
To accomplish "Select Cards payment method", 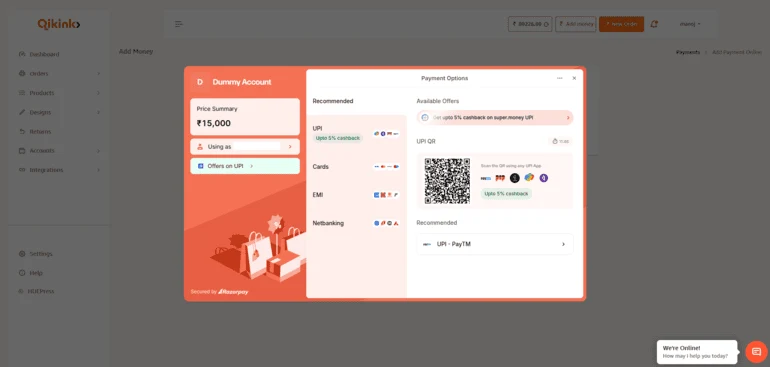I will (356, 167).
